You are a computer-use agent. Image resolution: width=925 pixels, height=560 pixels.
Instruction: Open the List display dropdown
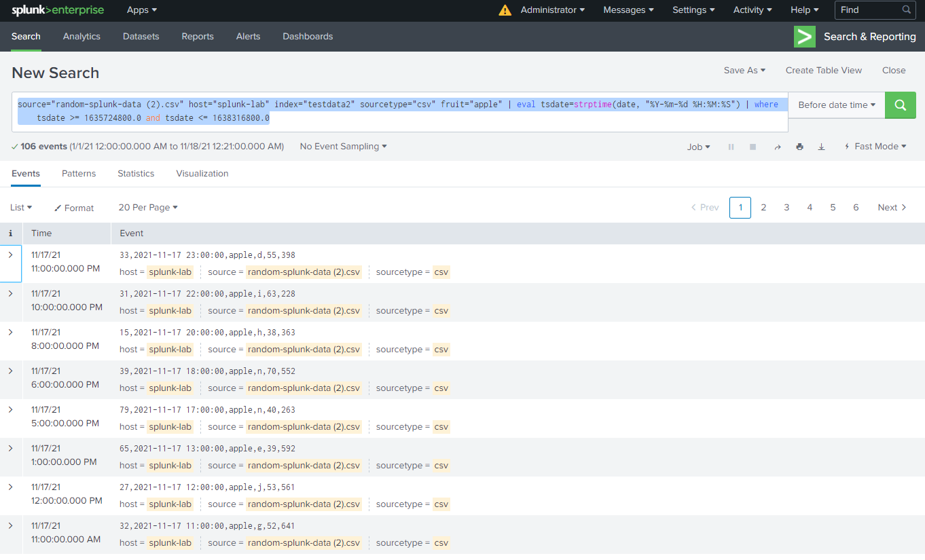(x=21, y=208)
